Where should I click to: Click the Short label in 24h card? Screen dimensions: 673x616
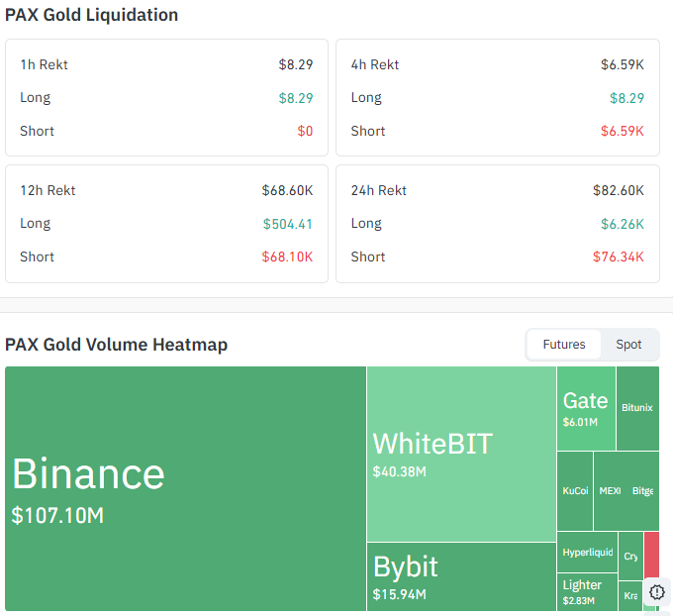[368, 257]
